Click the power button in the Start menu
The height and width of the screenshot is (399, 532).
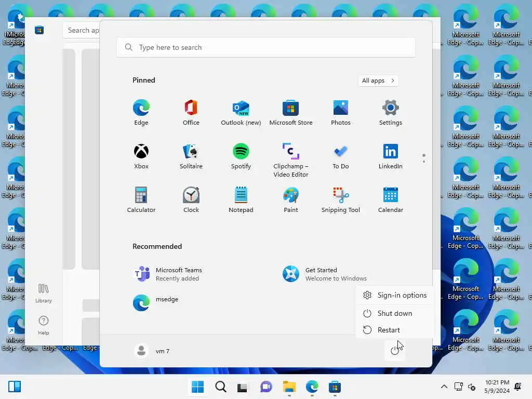pyautogui.click(x=395, y=351)
